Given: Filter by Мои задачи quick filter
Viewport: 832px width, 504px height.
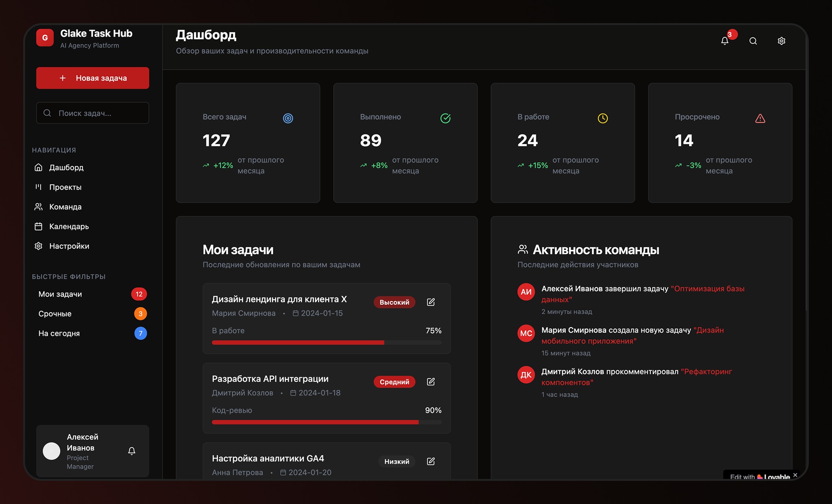Looking at the screenshot, I should (x=60, y=294).
